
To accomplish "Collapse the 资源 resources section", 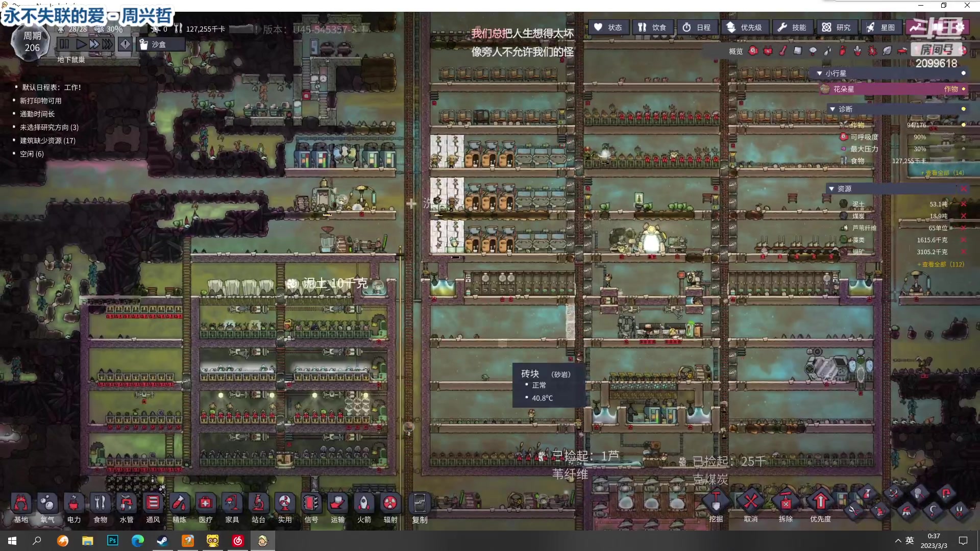I will click(x=831, y=189).
